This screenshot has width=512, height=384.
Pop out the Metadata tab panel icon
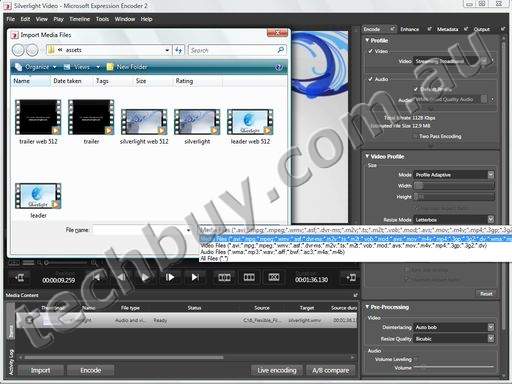[x=466, y=29]
